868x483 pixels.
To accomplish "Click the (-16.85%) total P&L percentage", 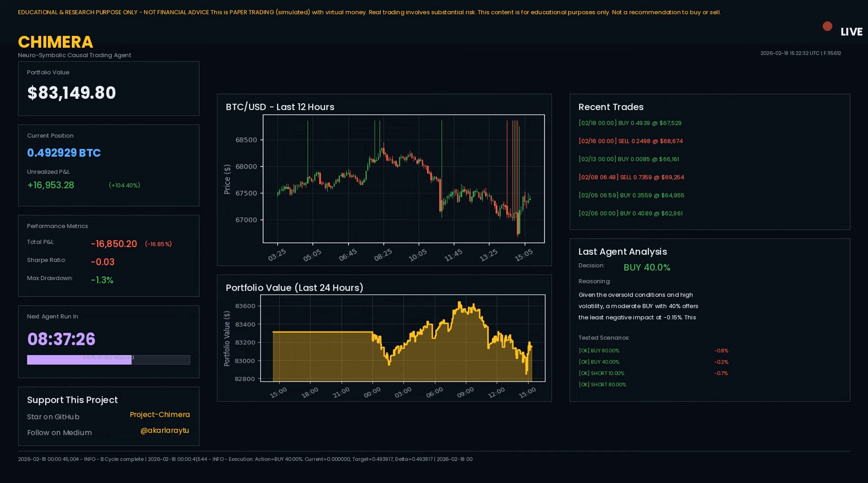I will (x=158, y=244).
